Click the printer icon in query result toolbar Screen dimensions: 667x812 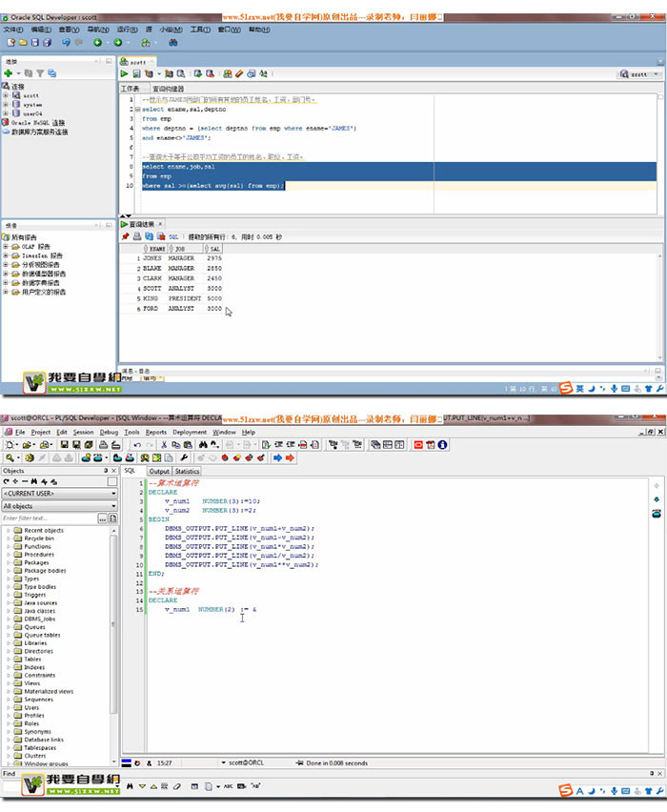(137, 236)
